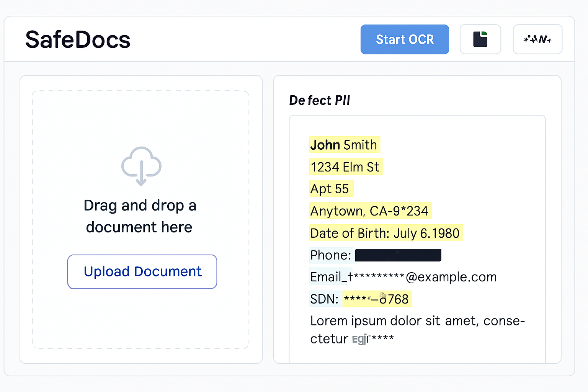Select the Detect PII heading
Viewport: 588px width, 392px height.
click(320, 100)
